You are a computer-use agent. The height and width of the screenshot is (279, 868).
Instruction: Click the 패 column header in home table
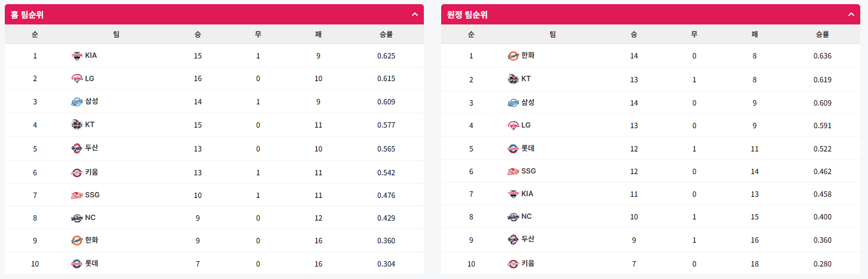click(319, 35)
